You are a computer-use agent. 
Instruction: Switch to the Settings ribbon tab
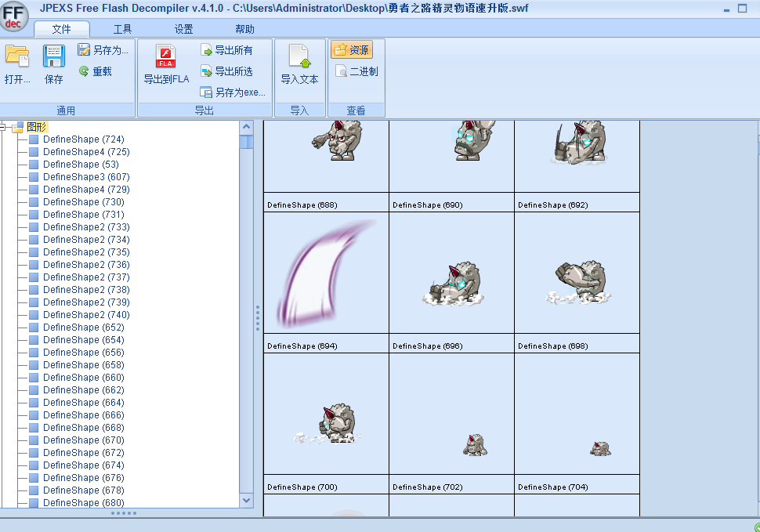coord(183,29)
